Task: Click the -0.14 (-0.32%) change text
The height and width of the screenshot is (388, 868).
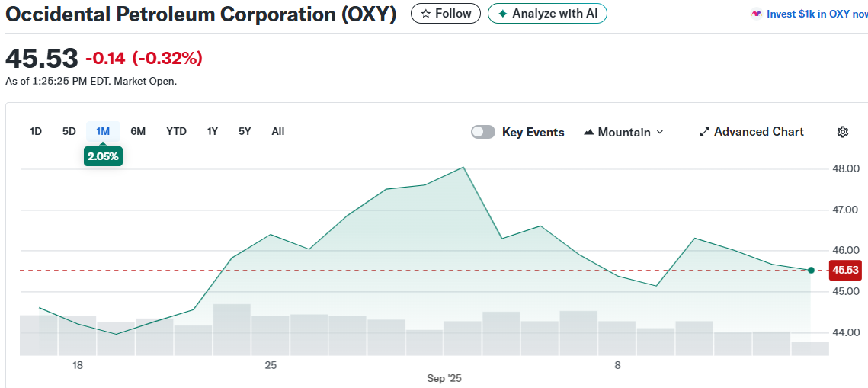Action: (144, 58)
